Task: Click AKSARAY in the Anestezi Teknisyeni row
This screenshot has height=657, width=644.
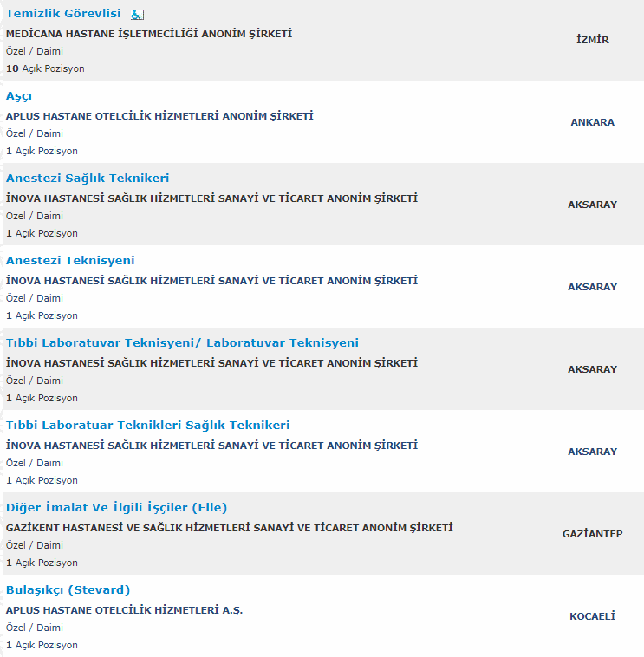Action: 593,287
